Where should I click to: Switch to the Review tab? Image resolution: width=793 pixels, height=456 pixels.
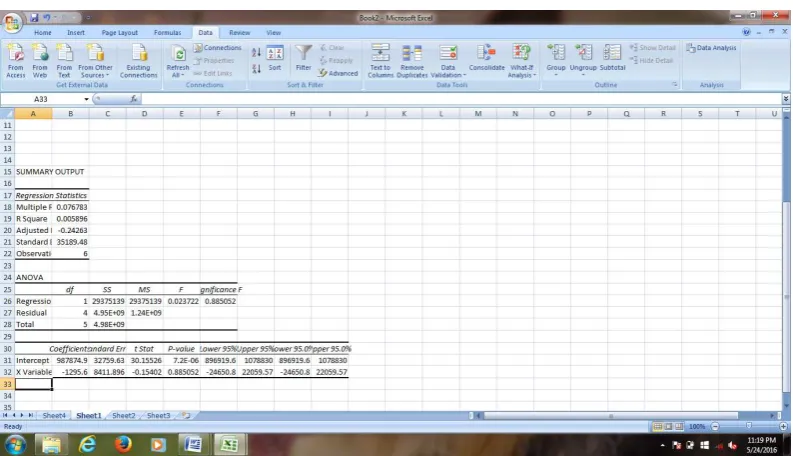239,32
